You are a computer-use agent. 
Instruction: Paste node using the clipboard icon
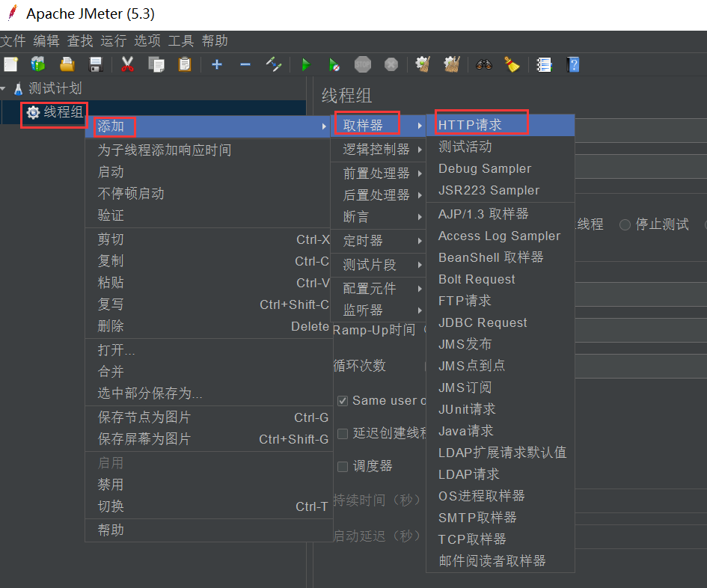click(183, 64)
